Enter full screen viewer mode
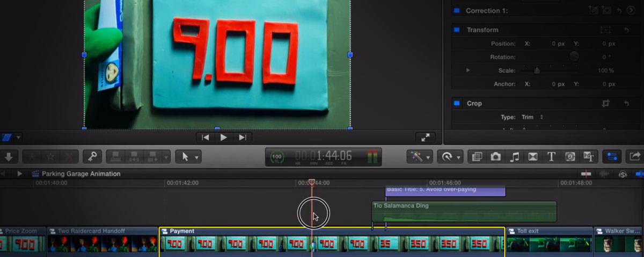This screenshot has height=257, width=644. tap(425, 138)
